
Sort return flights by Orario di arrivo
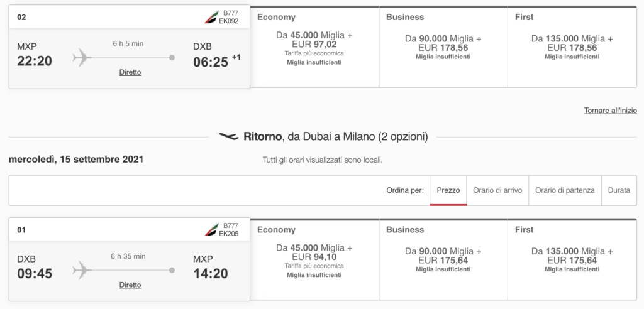[497, 190]
